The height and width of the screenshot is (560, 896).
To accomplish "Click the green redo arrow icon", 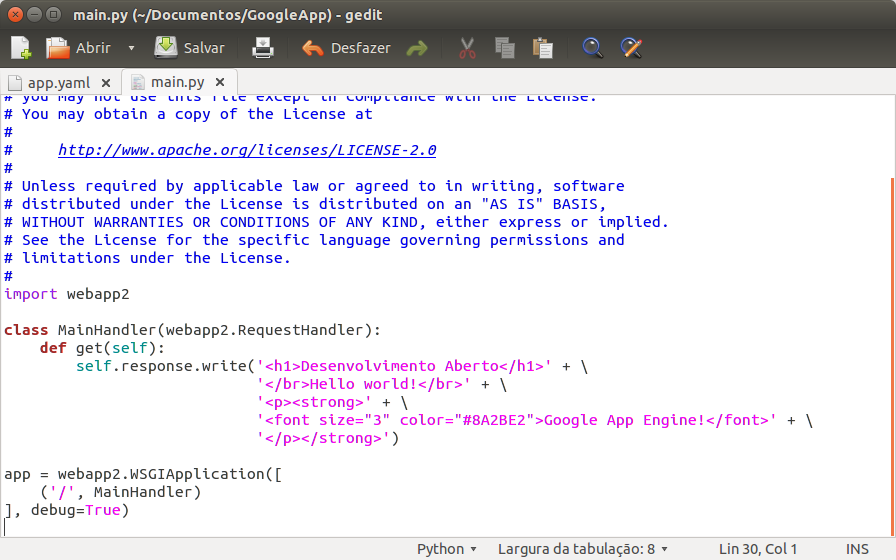I will tap(417, 48).
